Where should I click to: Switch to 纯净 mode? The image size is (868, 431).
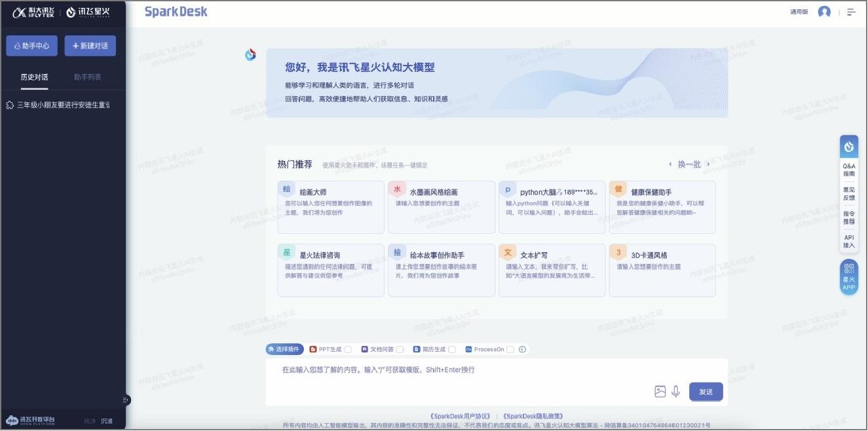(x=90, y=421)
